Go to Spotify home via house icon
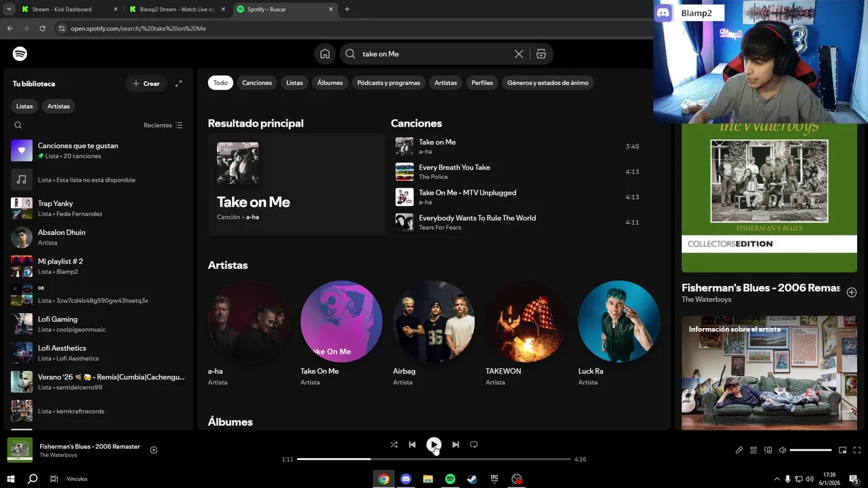868x488 pixels. [x=325, y=54]
